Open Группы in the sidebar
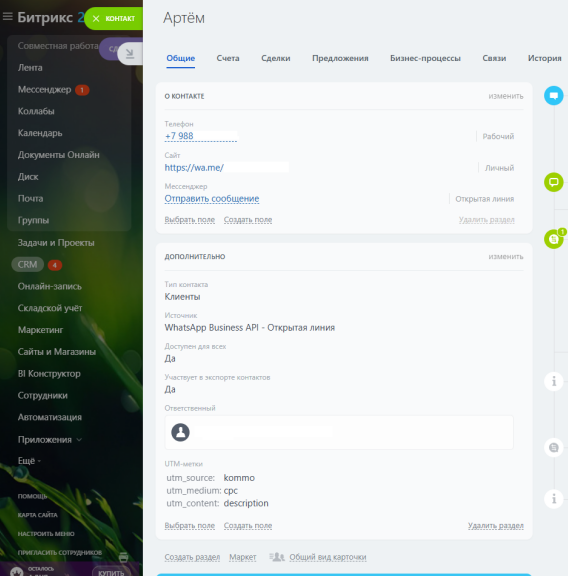568x577 pixels. 33,220
